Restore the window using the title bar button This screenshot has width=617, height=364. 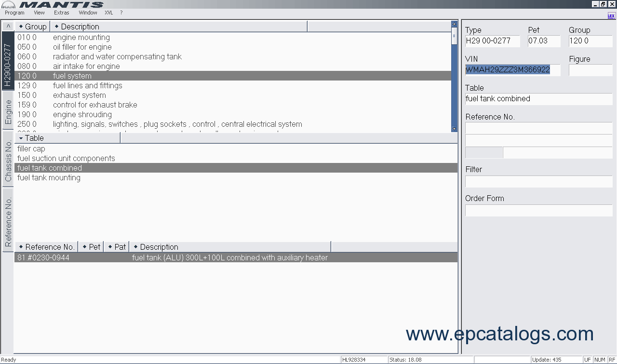[603, 4]
